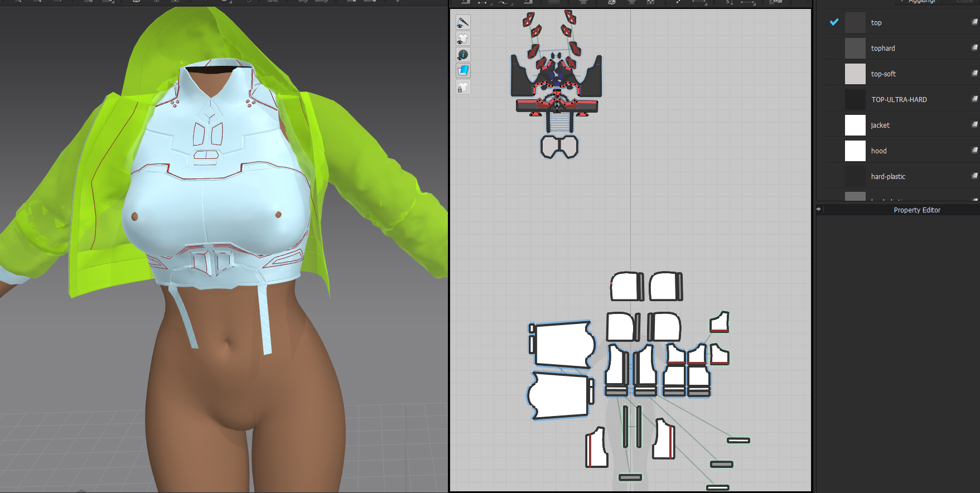Click the white swatch of the jacket fabric
Image resolution: width=980 pixels, height=493 pixels.
coord(855,125)
